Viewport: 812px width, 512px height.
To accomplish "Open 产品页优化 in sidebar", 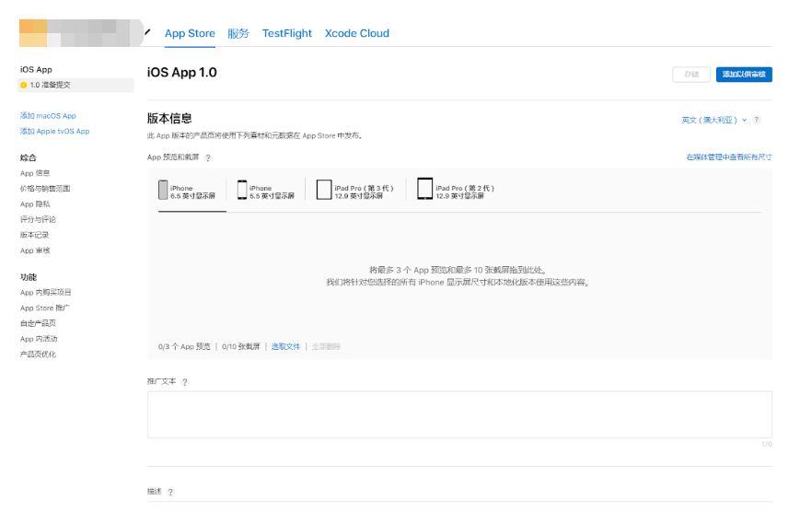I will [x=38, y=355].
